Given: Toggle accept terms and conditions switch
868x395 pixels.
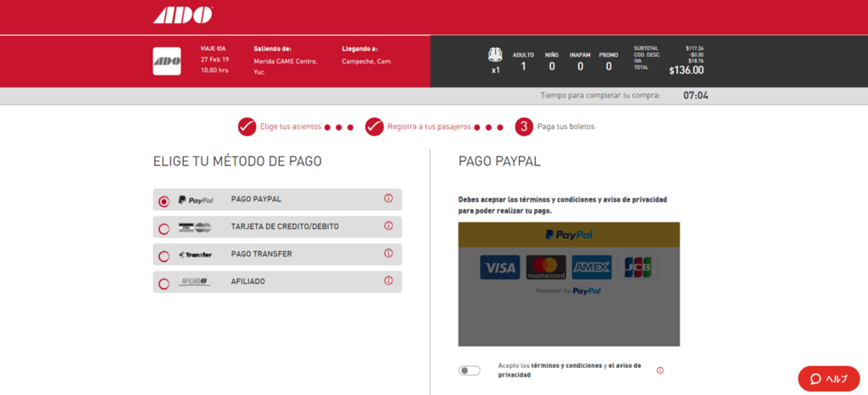Looking at the screenshot, I should [x=470, y=370].
